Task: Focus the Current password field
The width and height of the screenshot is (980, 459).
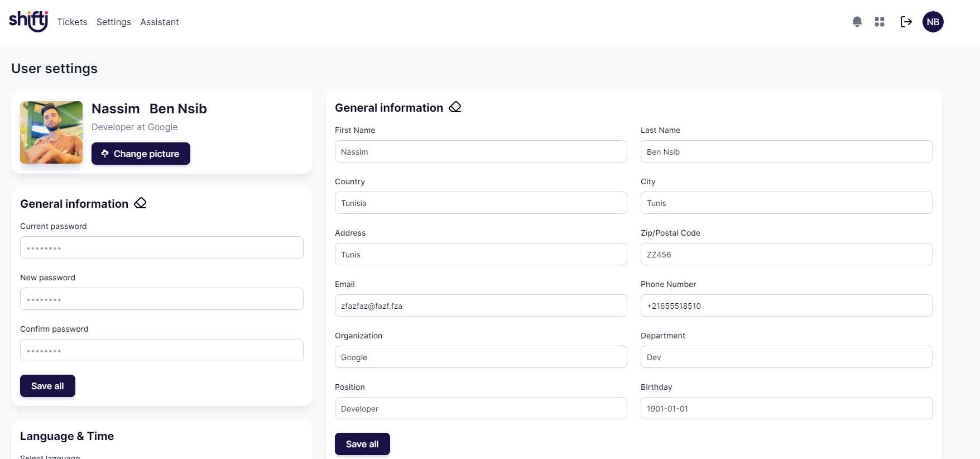Action: tap(162, 247)
